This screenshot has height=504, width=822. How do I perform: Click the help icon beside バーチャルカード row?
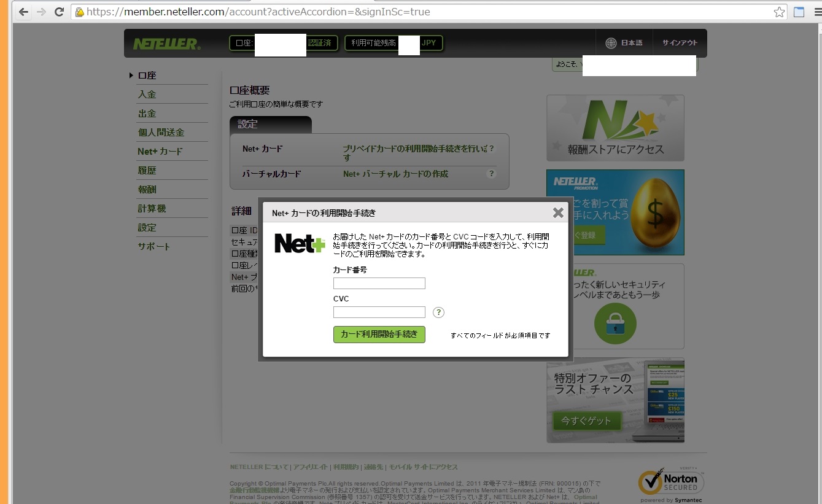(x=491, y=174)
